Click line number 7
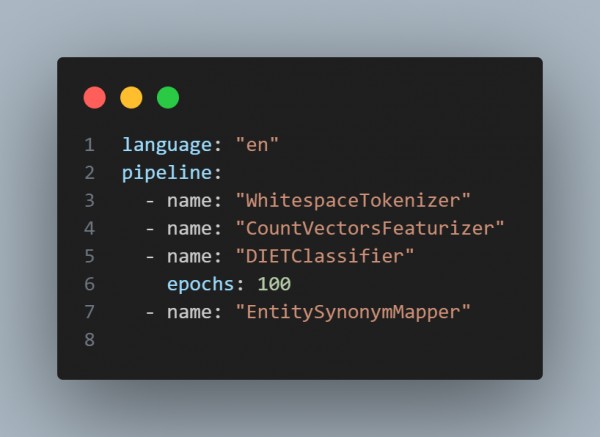The image size is (600, 437). [90, 312]
